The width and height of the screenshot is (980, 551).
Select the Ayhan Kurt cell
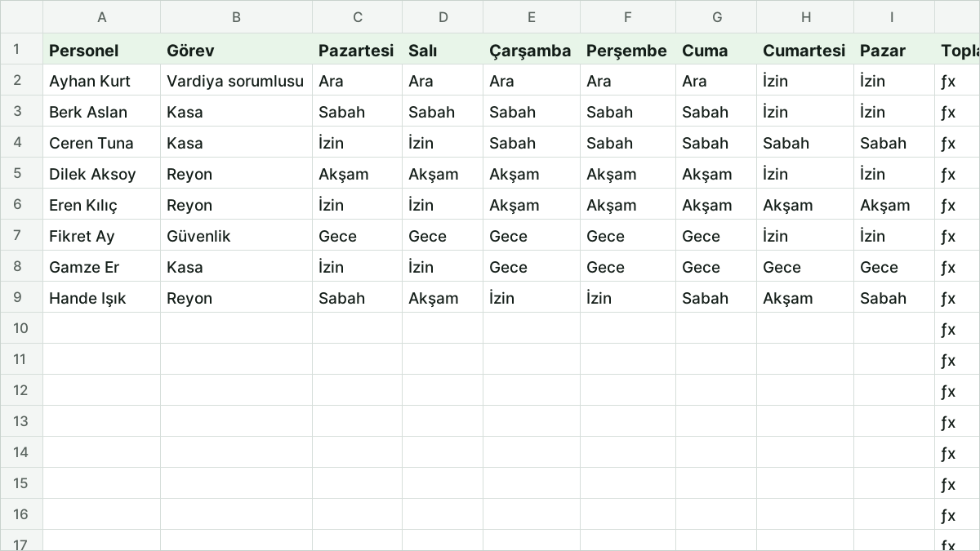click(x=102, y=80)
